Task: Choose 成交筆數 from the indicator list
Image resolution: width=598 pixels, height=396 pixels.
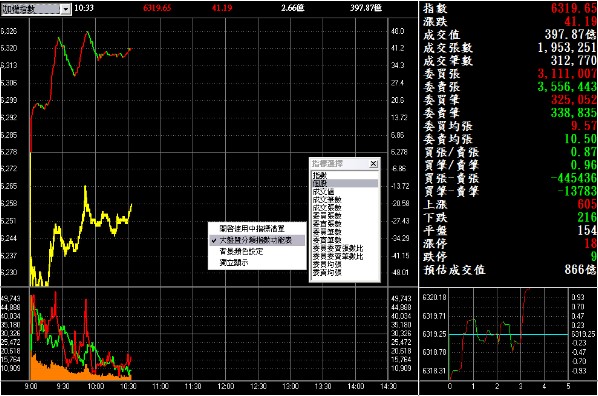Action: [x=327, y=200]
